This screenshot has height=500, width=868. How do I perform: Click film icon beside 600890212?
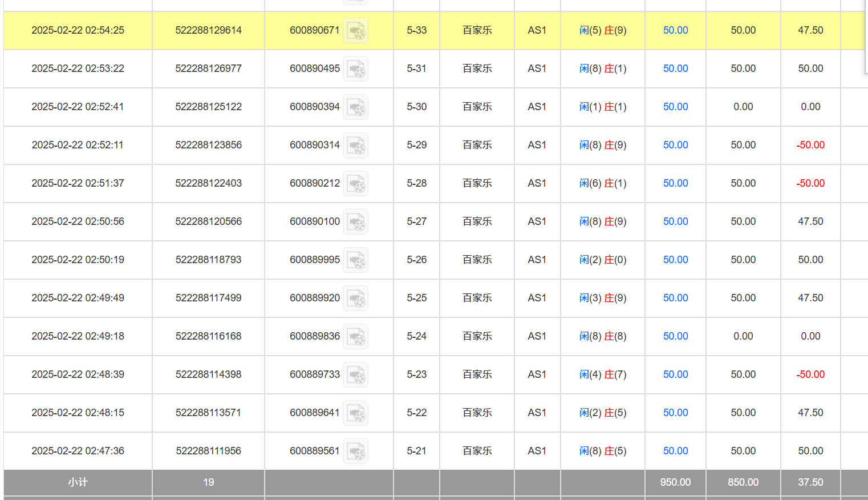coord(355,184)
